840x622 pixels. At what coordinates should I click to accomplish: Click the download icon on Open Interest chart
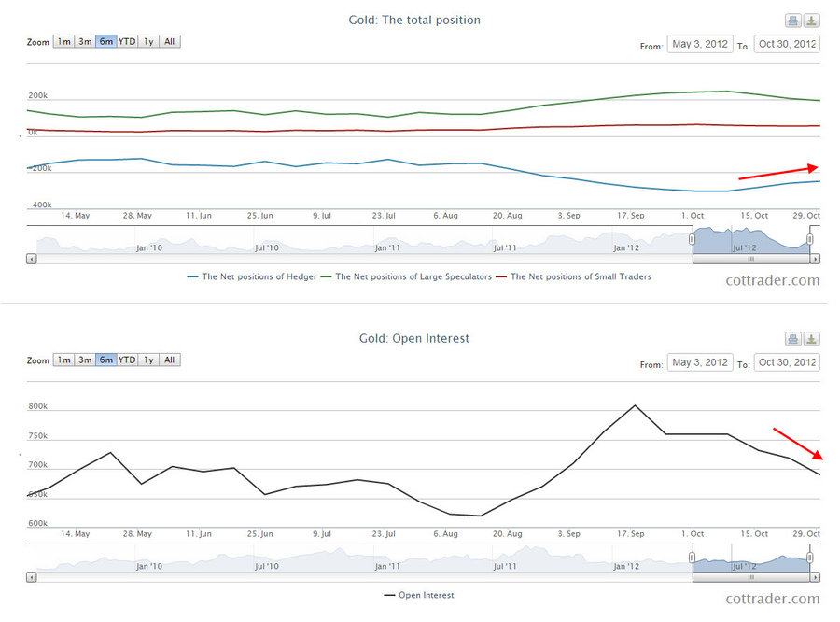tap(812, 338)
